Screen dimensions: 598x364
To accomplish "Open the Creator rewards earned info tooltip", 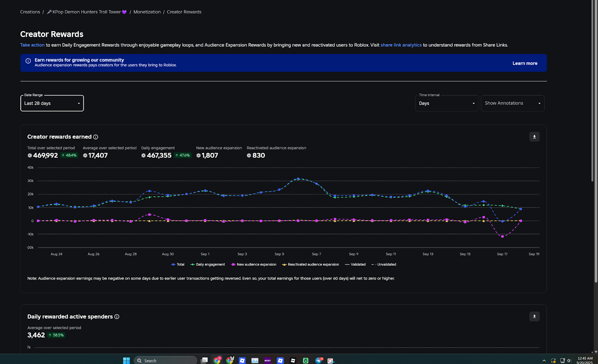I will [x=96, y=137].
